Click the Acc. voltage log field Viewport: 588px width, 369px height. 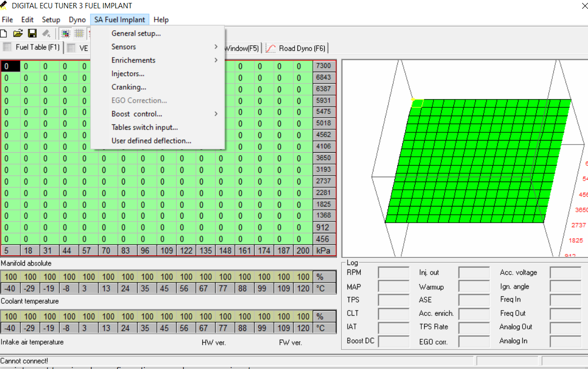[566, 272]
